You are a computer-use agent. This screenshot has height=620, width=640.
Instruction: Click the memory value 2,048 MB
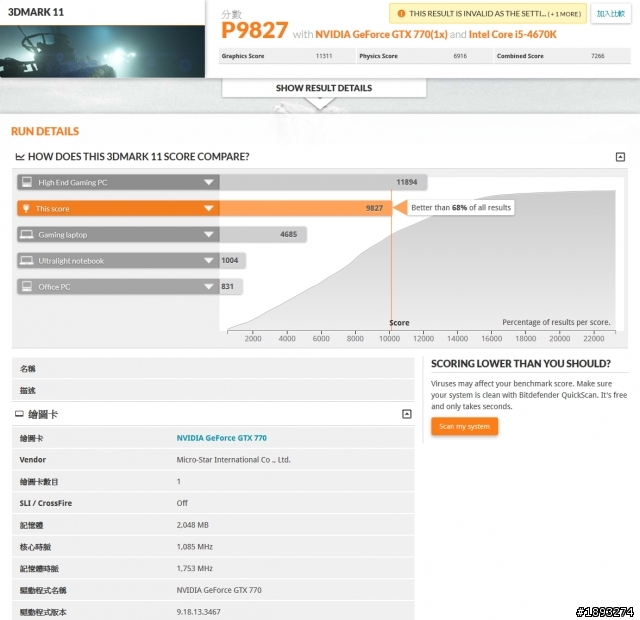[193, 525]
